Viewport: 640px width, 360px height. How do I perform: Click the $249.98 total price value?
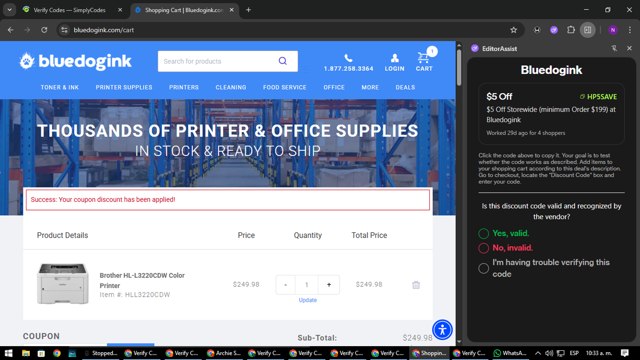(x=369, y=284)
